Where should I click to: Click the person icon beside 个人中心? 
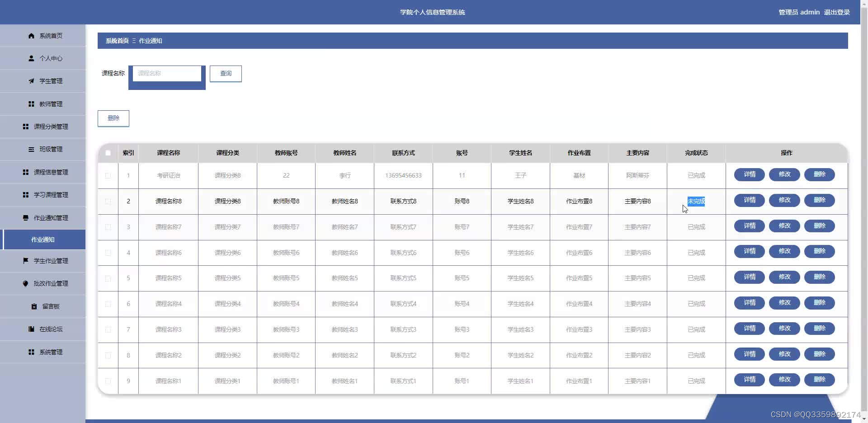pyautogui.click(x=31, y=58)
